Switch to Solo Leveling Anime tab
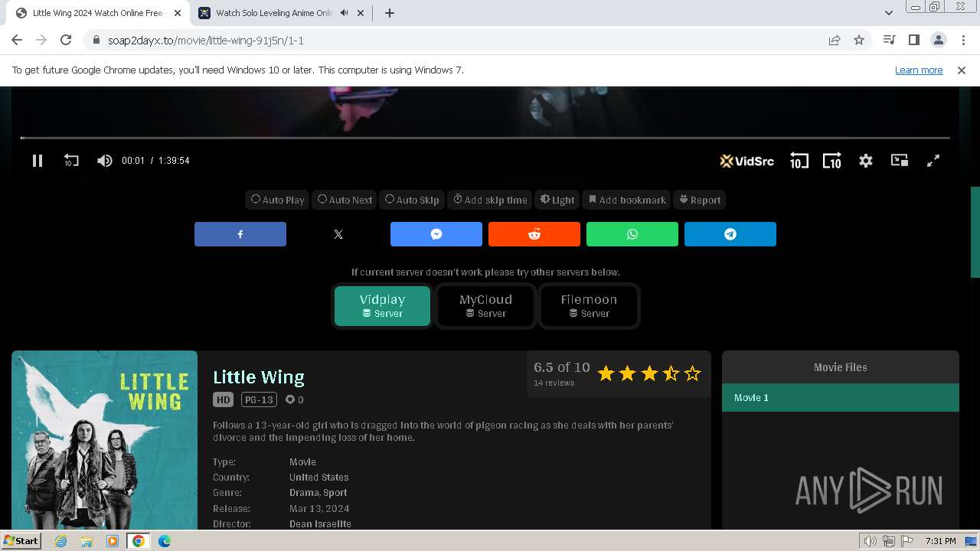Viewport: 980px width, 551px height. pos(272,13)
